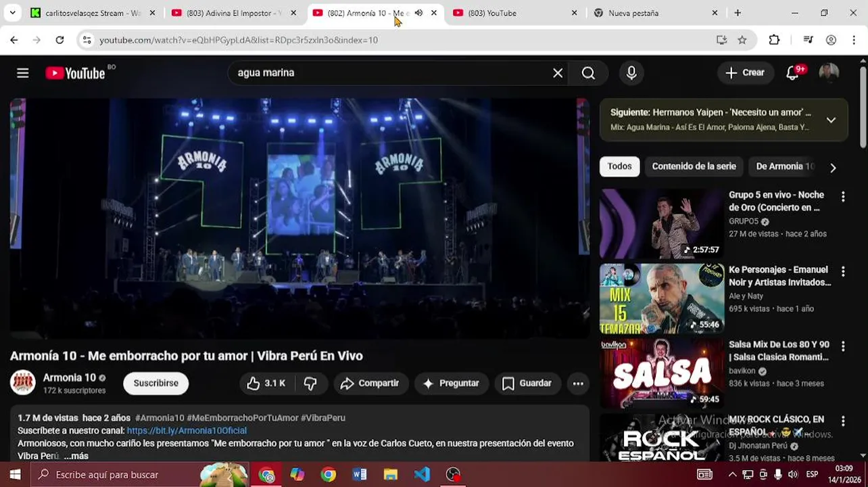Subscribe to Armonia 10 with Suscribirse
This screenshot has height=487, width=868.
(x=155, y=384)
